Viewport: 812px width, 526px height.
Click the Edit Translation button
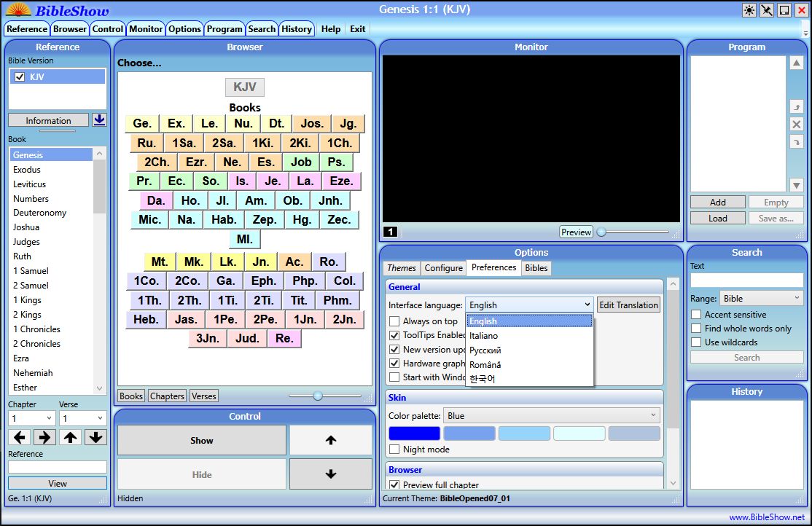tap(628, 305)
